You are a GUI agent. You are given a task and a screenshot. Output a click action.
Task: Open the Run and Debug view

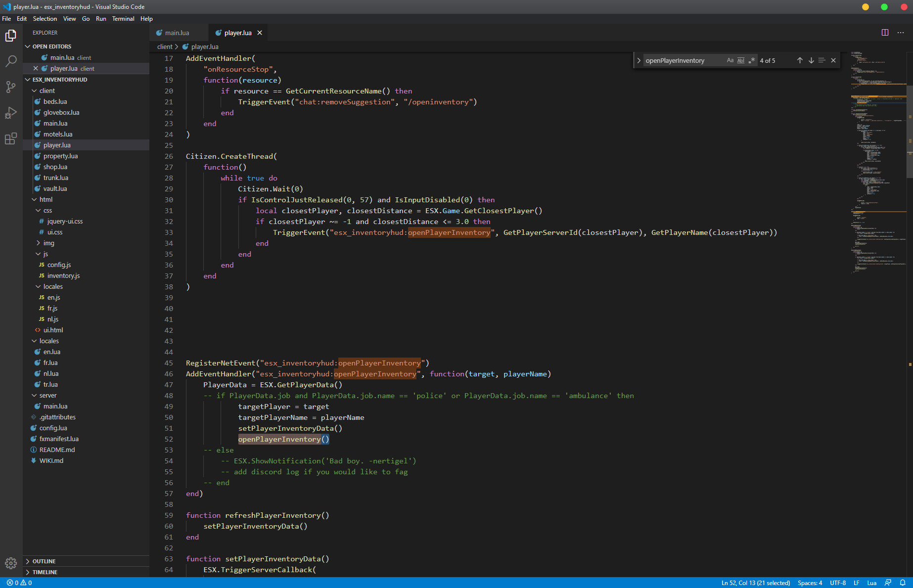pyautogui.click(x=10, y=113)
